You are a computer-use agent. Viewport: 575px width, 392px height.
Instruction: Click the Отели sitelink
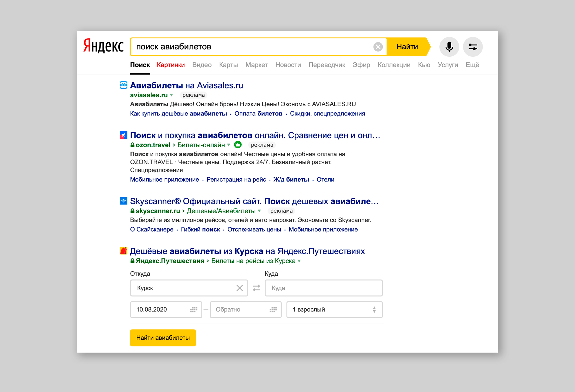pyautogui.click(x=325, y=180)
